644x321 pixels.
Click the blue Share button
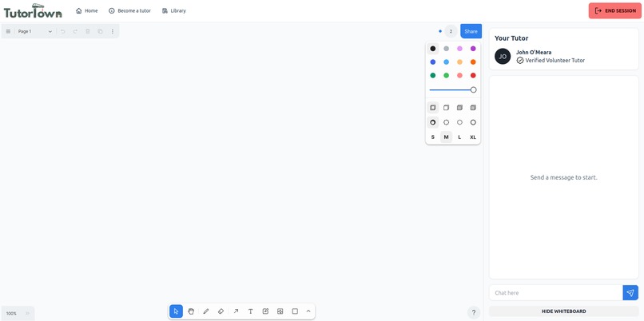point(471,31)
